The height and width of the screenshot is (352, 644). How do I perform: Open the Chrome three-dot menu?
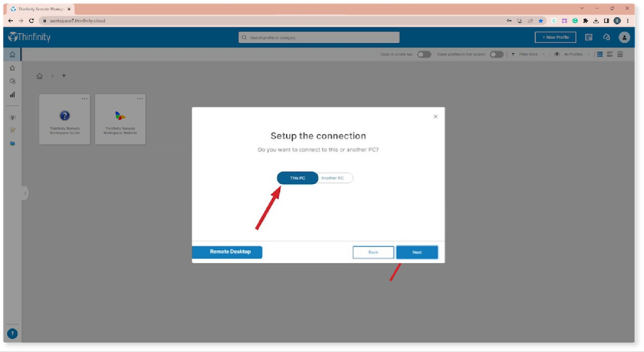click(627, 21)
